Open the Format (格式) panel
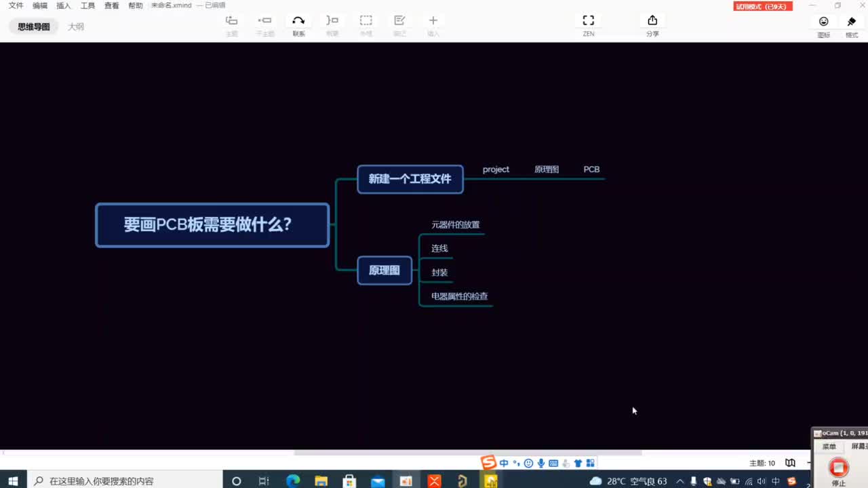 point(852,22)
